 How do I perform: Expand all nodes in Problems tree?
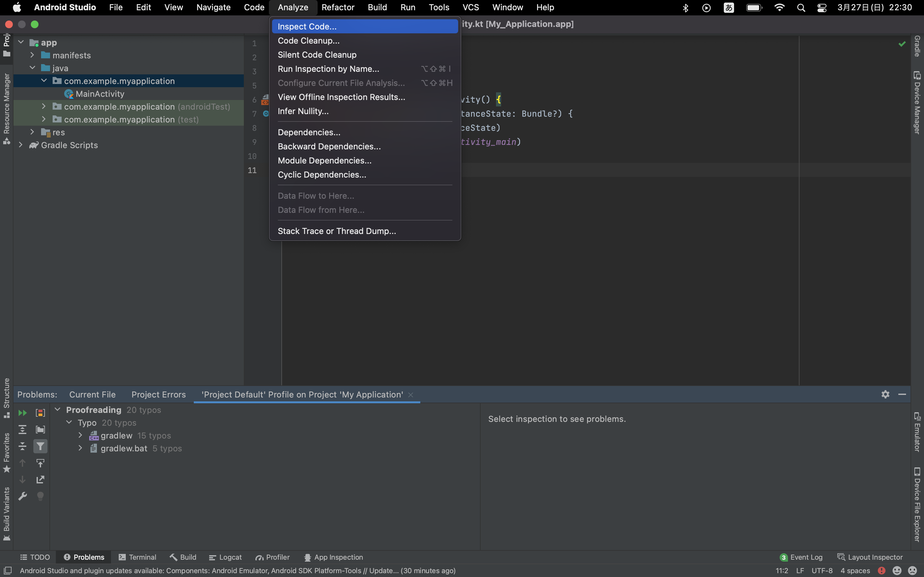point(22,429)
